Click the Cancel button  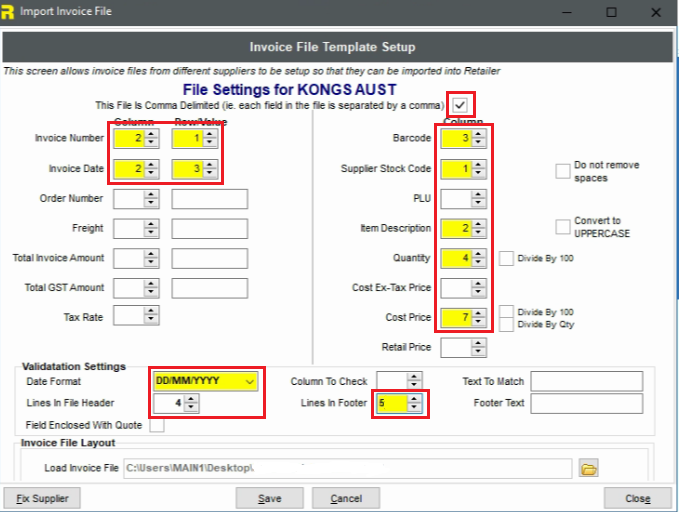click(346, 498)
